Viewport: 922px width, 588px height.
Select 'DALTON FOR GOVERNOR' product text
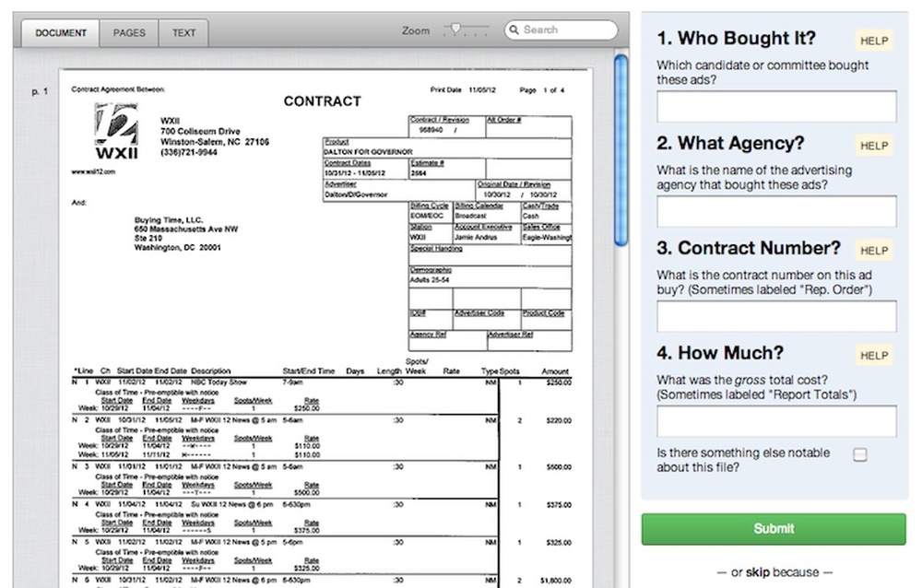[368, 152]
